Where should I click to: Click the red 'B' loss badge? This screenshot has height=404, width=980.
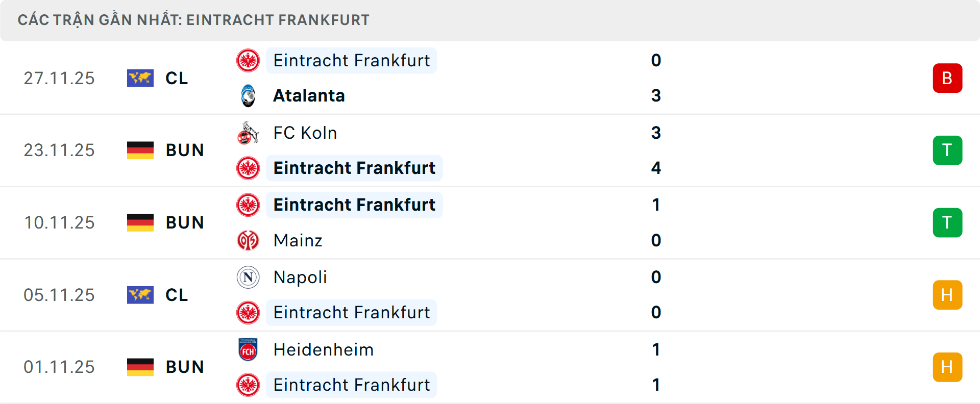tap(947, 78)
